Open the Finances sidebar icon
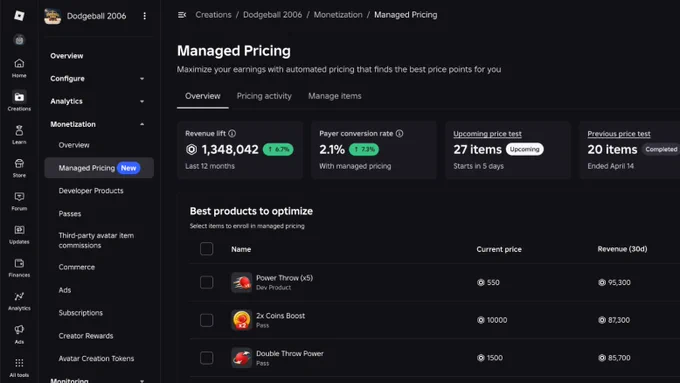This screenshot has width=680, height=383. pyautogui.click(x=19, y=268)
